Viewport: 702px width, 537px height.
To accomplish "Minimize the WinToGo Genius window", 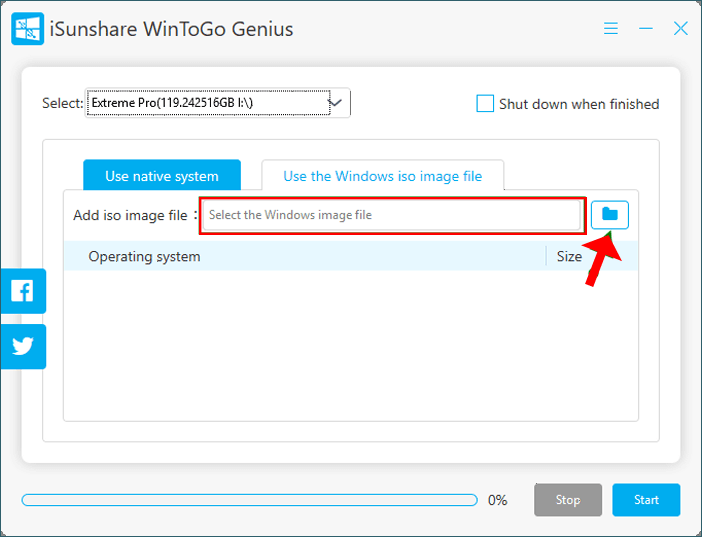I will (646, 29).
